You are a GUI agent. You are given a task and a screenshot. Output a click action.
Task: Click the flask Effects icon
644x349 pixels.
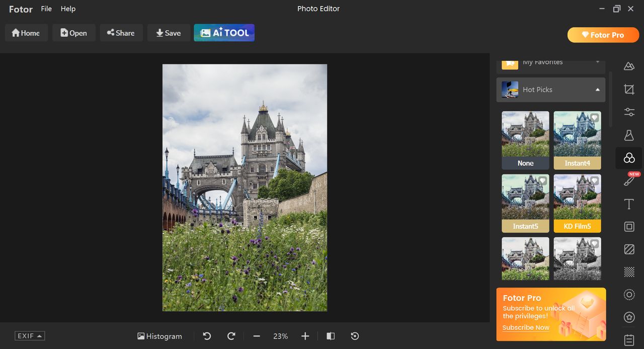coord(629,135)
